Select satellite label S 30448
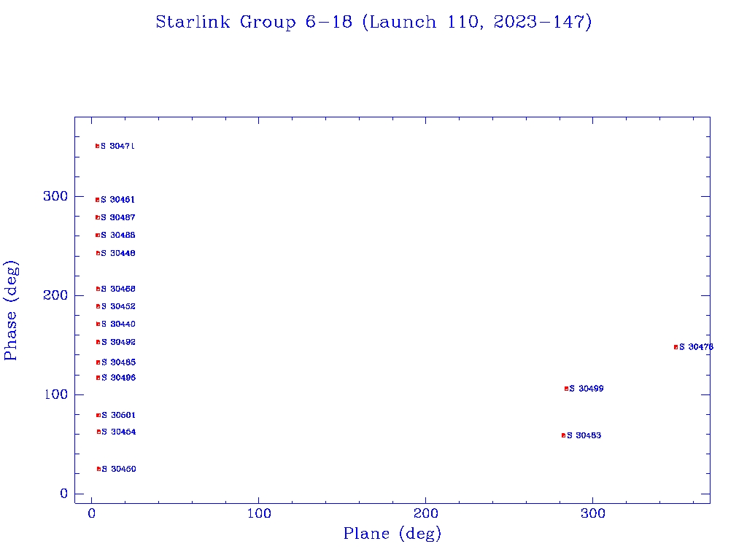 (118, 253)
